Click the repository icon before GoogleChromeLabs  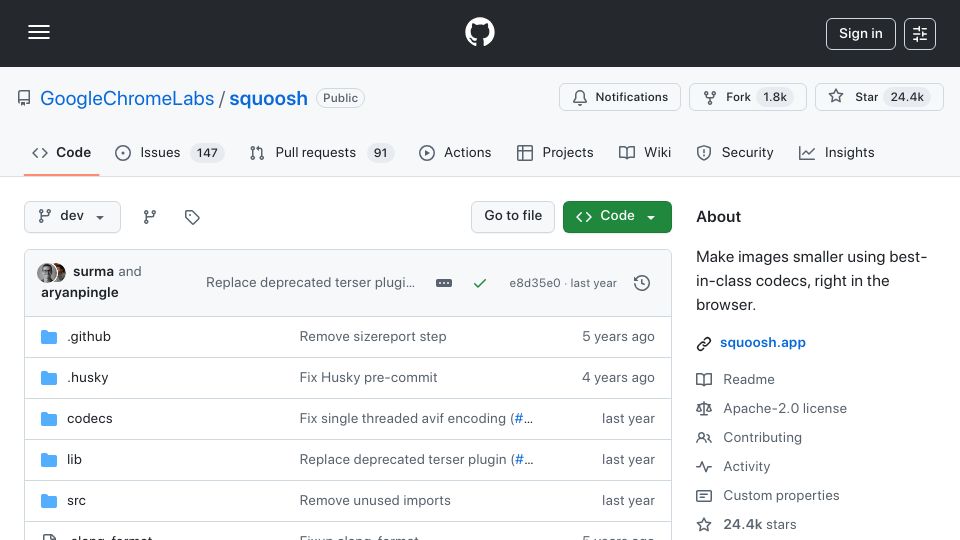(x=24, y=98)
